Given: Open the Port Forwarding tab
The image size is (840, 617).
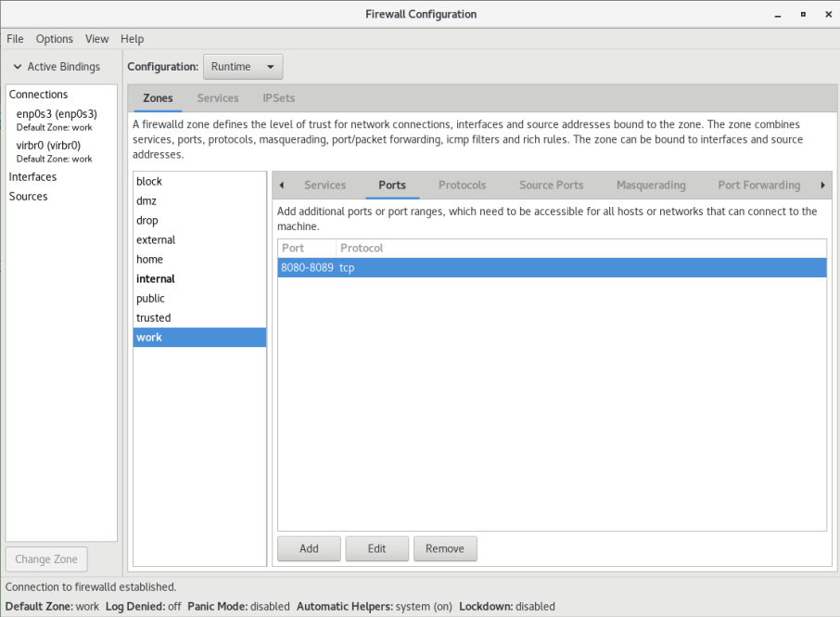Looking at the screenshot, I should click(x=758, y=186).
